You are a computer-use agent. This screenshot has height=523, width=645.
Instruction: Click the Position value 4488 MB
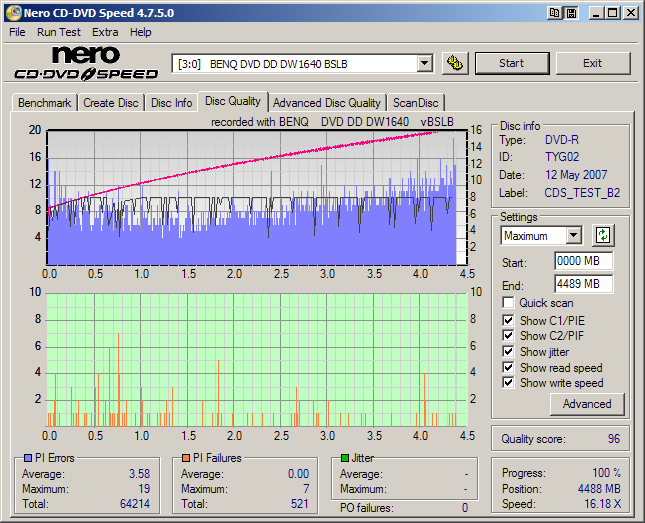click(x=599, y=489)
